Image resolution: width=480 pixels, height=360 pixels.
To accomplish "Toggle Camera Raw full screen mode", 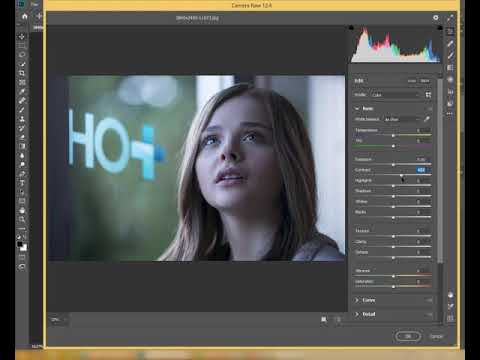I will (x=450, y=18).
